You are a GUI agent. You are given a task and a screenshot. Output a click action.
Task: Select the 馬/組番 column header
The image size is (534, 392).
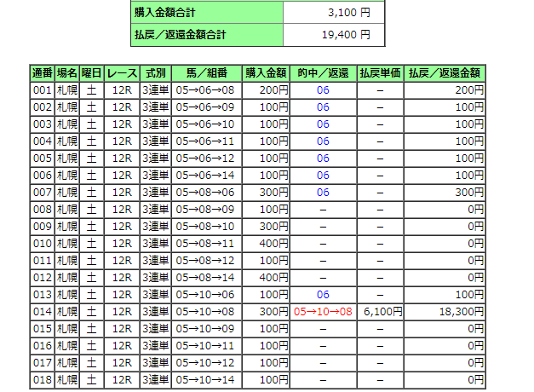point(205,72)
